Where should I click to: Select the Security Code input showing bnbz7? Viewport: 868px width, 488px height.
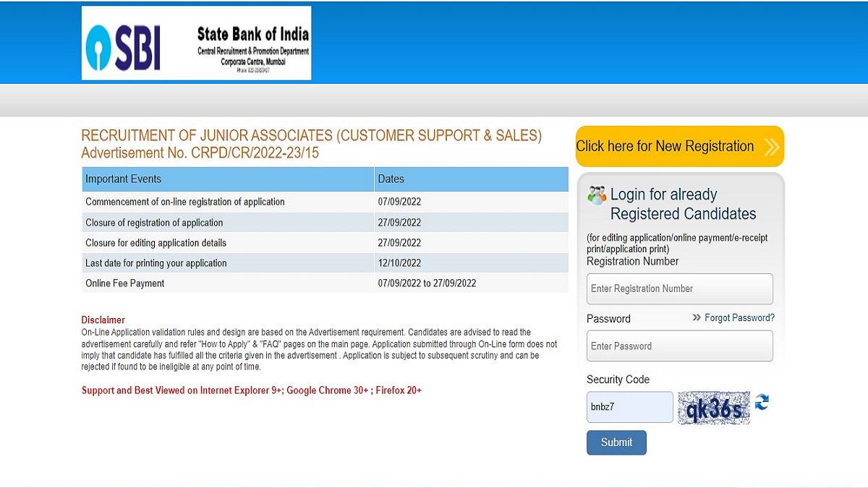tap(629, 406)
